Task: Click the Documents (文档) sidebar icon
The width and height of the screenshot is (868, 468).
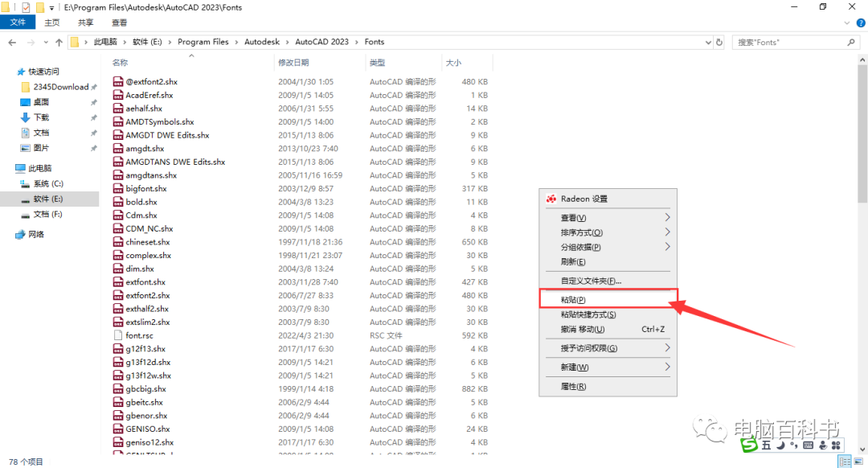Action: coord(25,133)
